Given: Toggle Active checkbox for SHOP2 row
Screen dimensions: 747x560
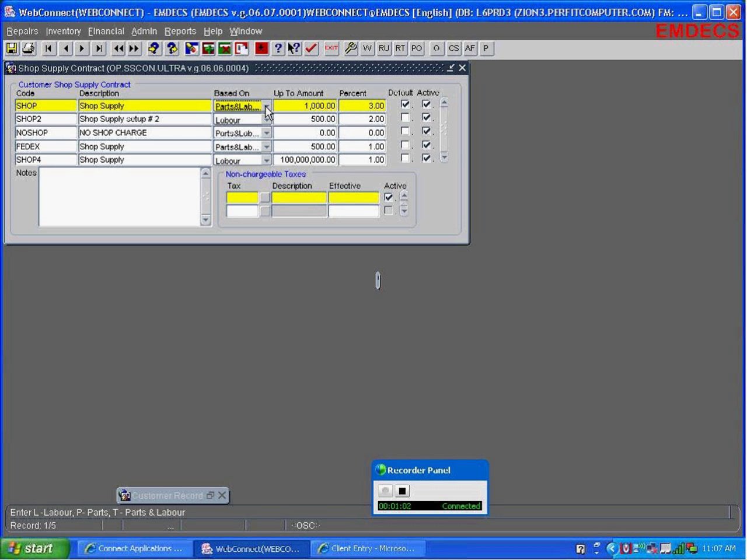Looking at the screenshot, I should pyautogui.click(x=426, y=117).
